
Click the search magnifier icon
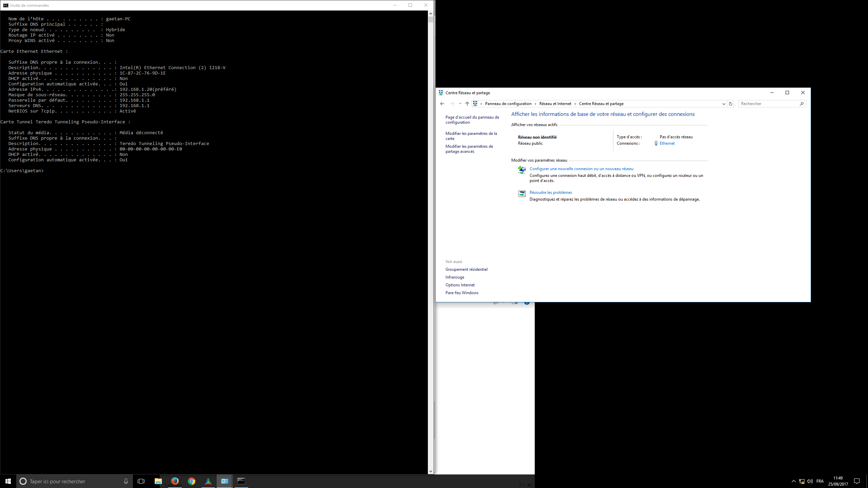click(x=802, y=104)
